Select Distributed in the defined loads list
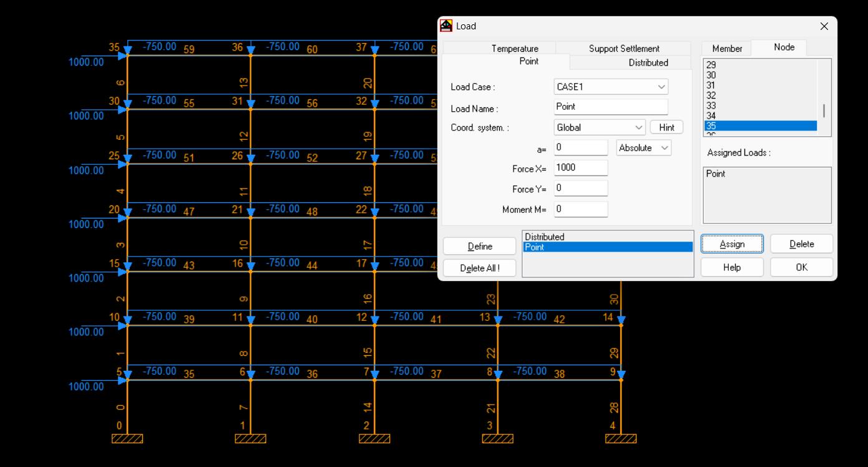 coord(608,237)
